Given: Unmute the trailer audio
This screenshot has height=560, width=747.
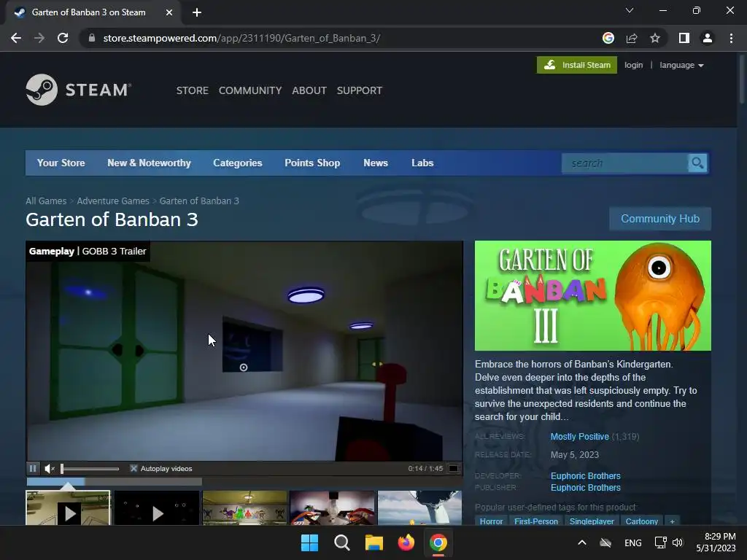Looking at the screenshot, I should (50, 469).
